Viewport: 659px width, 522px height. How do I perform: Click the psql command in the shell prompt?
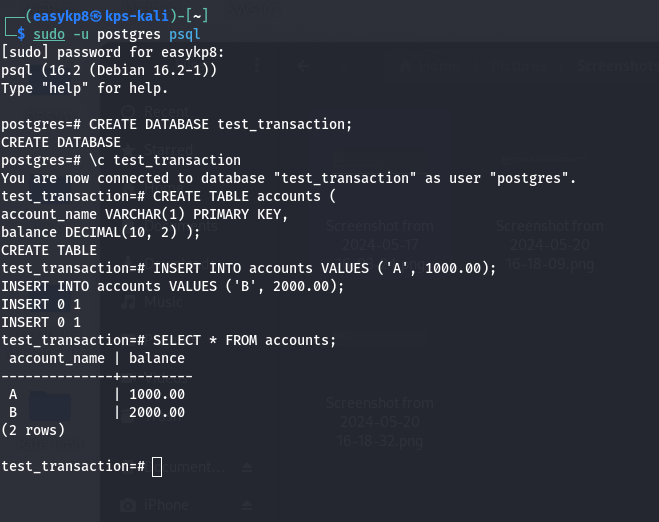point(185,34)
